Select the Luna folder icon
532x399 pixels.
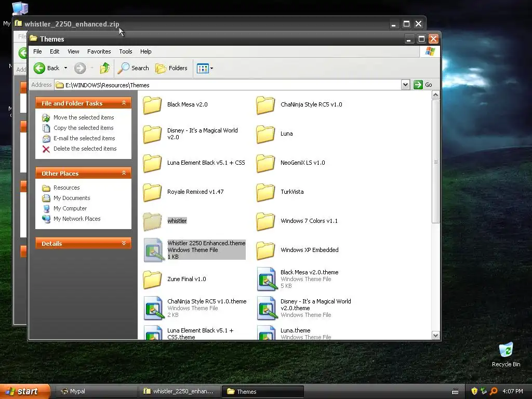tap(265, 134)
